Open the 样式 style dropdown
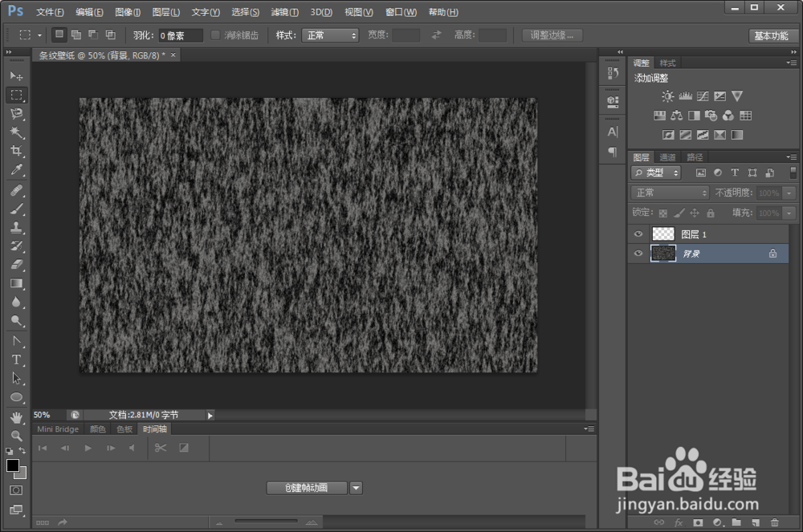 point(330,35)
